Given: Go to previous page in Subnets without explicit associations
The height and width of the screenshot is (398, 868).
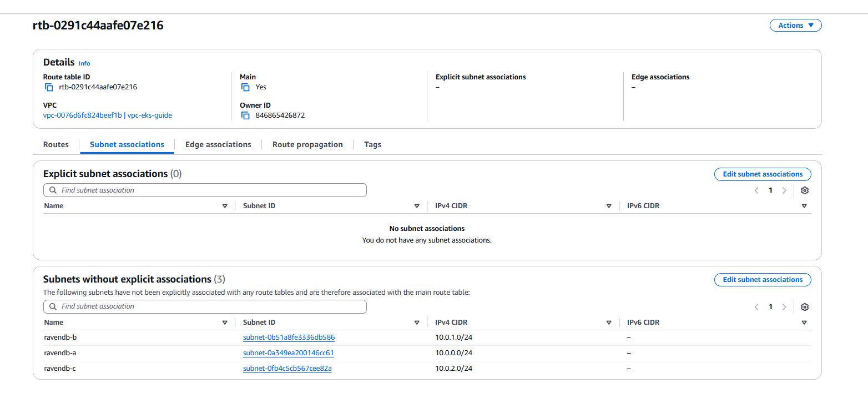Looking at the screenshot, I should point(756,307).
